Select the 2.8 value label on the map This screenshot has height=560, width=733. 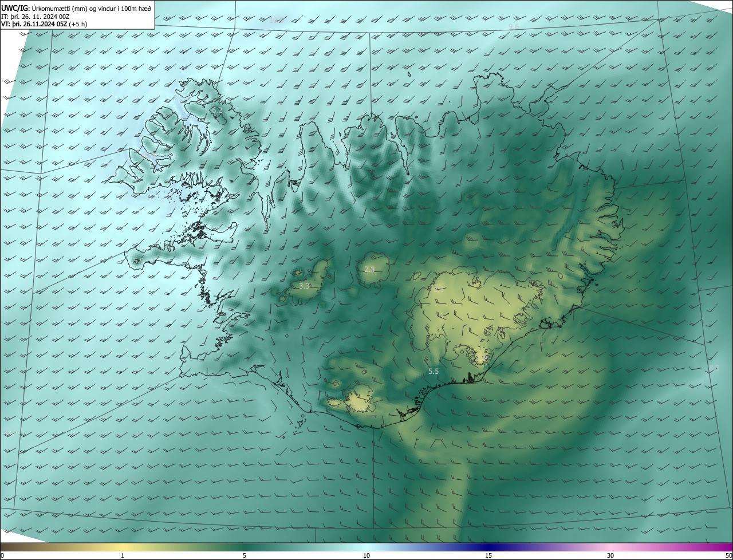[369, 269]
